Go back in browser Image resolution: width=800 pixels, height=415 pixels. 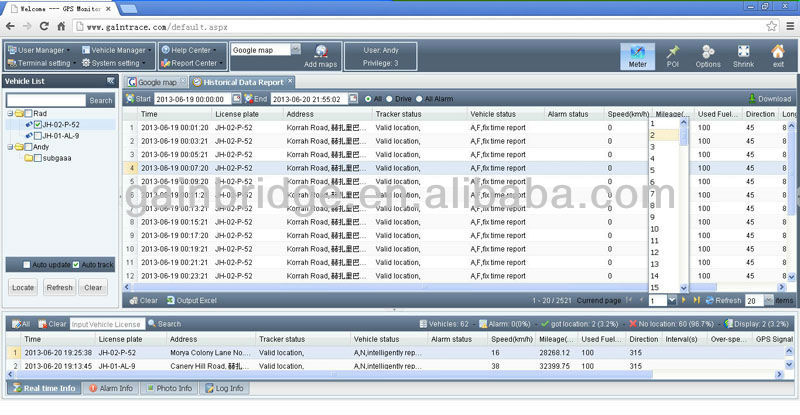pos(10,26)
